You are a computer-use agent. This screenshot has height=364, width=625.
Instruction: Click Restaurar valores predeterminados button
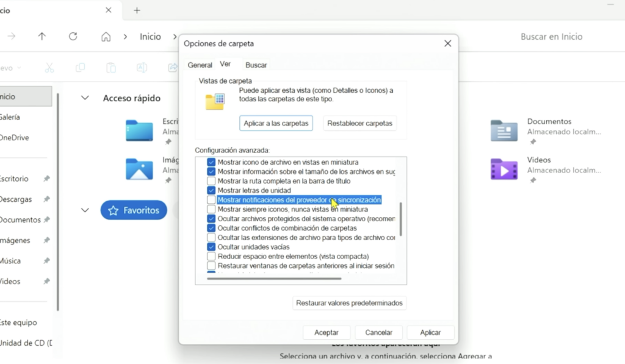pos(349,303)
